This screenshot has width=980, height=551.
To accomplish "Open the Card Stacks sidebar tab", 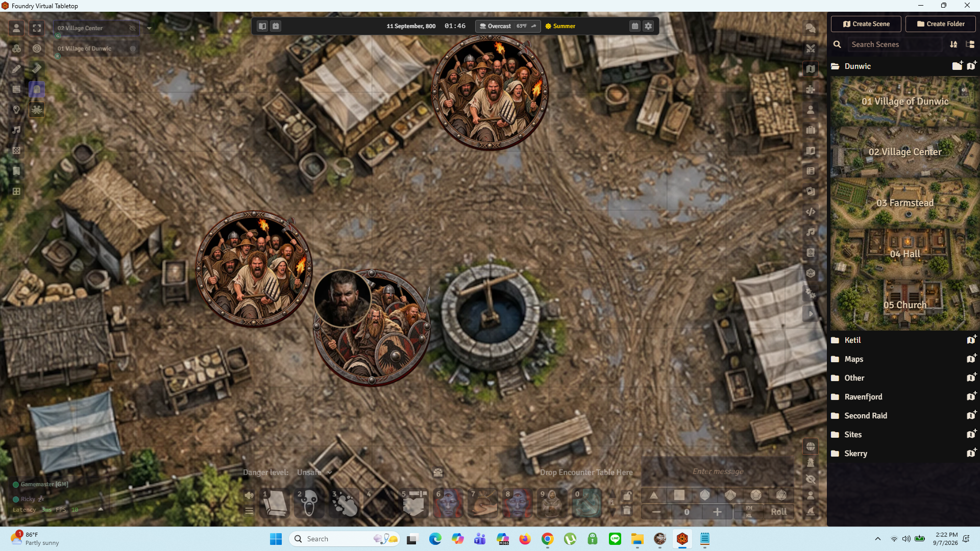I will pyautogui.click(x=811, y=191).
